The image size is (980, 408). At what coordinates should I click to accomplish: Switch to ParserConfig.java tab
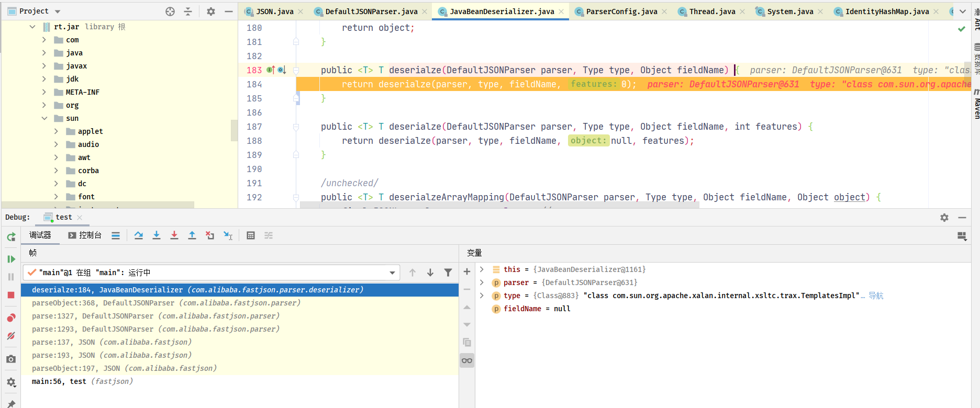click(621, 12)
